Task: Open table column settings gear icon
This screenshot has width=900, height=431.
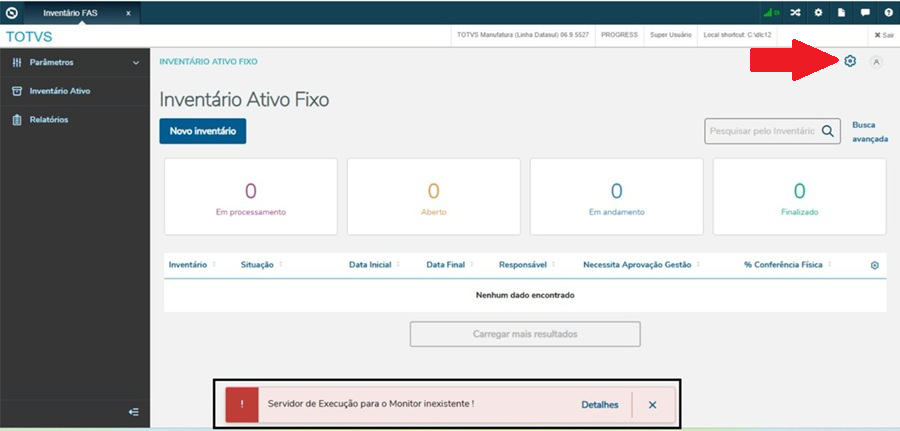Action: click(875, 265)
